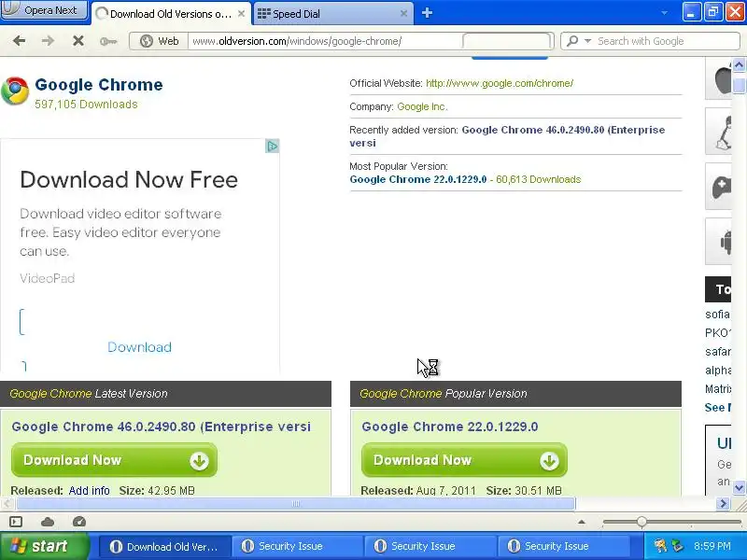747x560 pixels.
Task: Click Download Now for Chrome 46.0.2490.80
Action: pyautogui.click(x=114, y=460)
